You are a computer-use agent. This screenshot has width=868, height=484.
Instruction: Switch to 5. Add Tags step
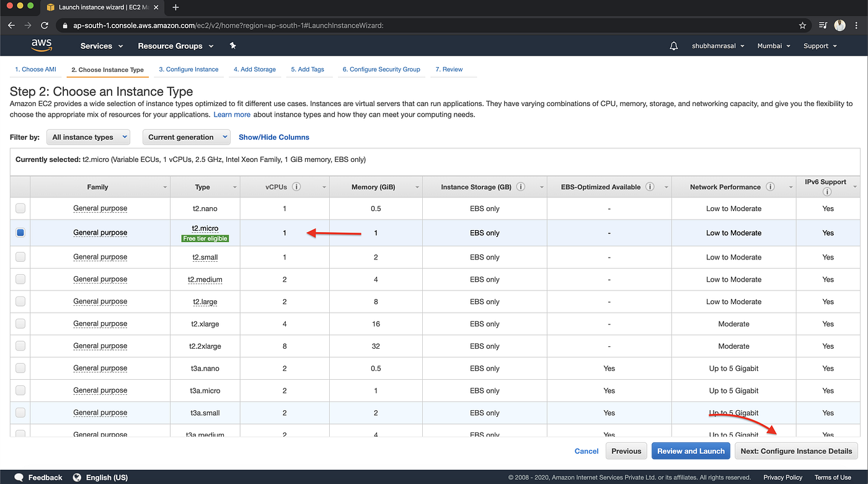point(308,69)
